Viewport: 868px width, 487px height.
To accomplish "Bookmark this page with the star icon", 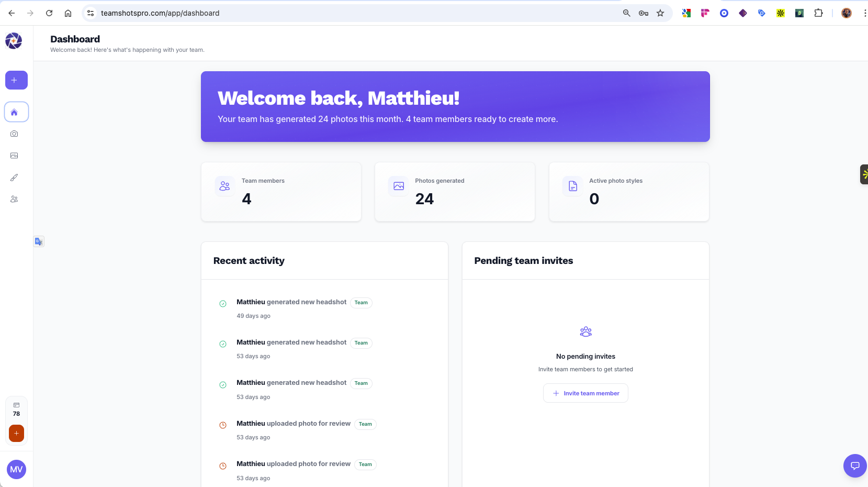I will click(660, 13).
